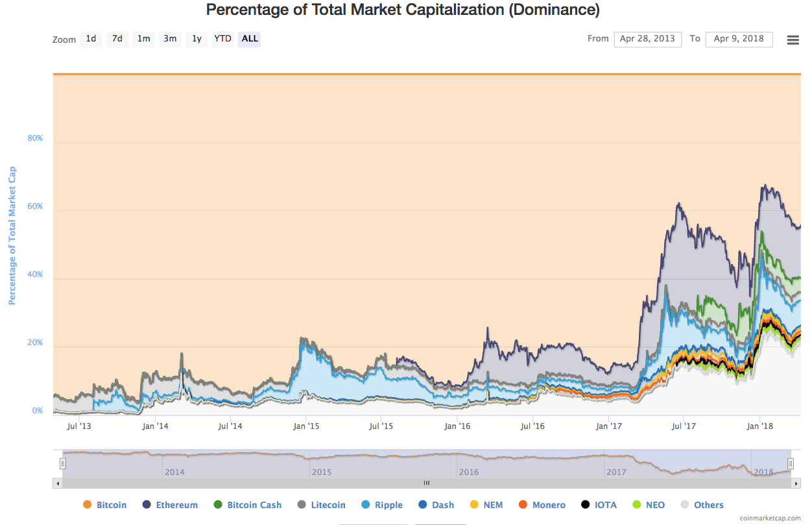Zoom chart to 3m range
Image resolution: width=812 pixels, height=525 pixels.
tap(170, 39)
